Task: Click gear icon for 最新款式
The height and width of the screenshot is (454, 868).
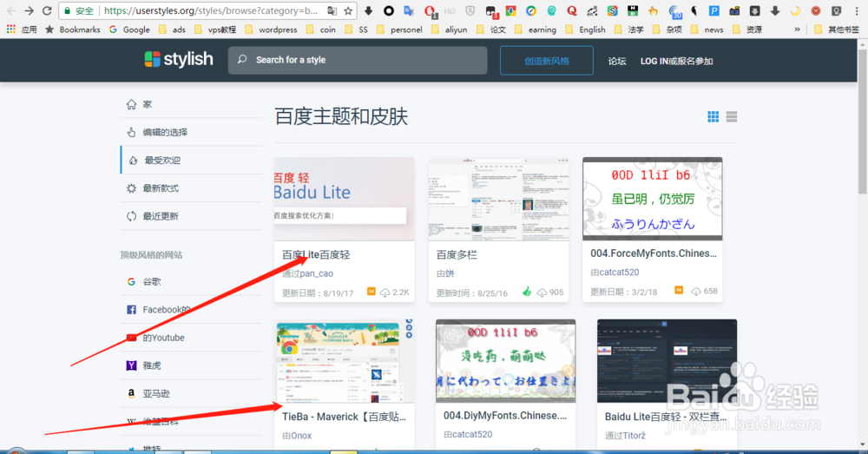Action: (x=131, y=188)
